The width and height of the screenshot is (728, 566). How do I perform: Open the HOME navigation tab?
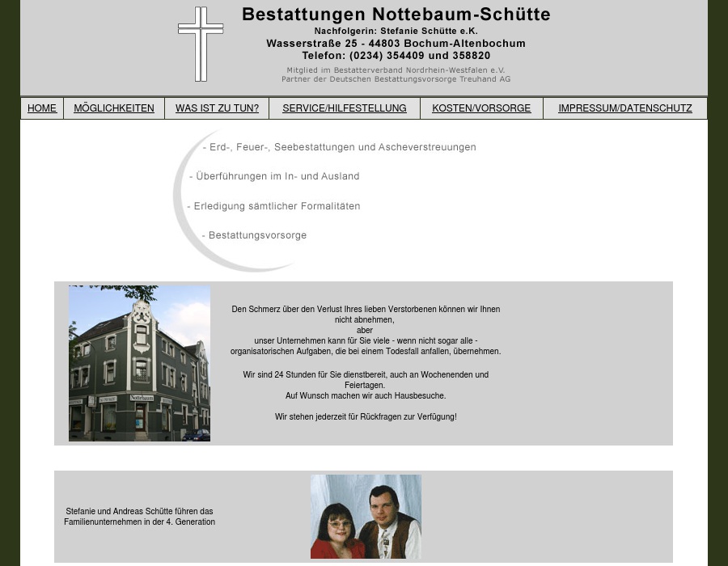coord(41,108)
